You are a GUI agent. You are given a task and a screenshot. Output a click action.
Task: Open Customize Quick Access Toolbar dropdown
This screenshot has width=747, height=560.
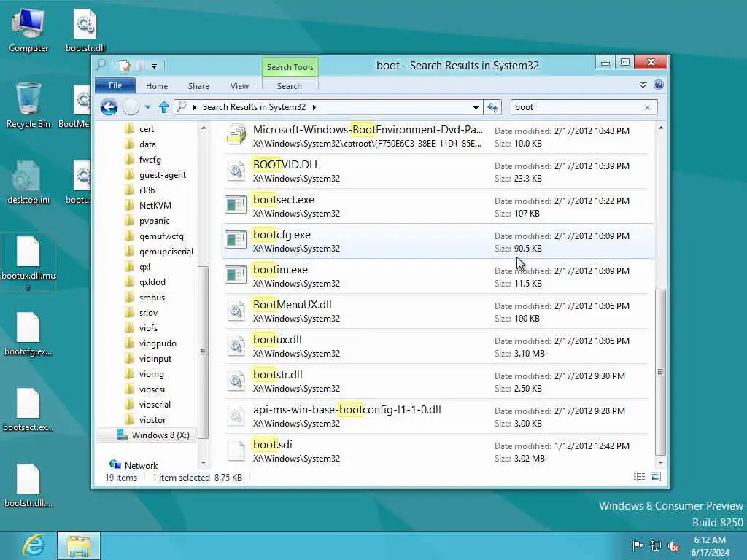coord(155,66)
